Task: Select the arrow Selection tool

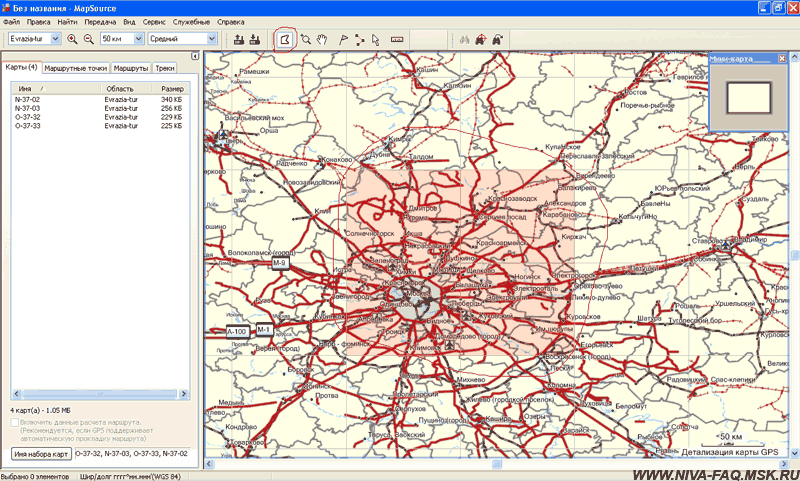Action: tap(376, 39)
